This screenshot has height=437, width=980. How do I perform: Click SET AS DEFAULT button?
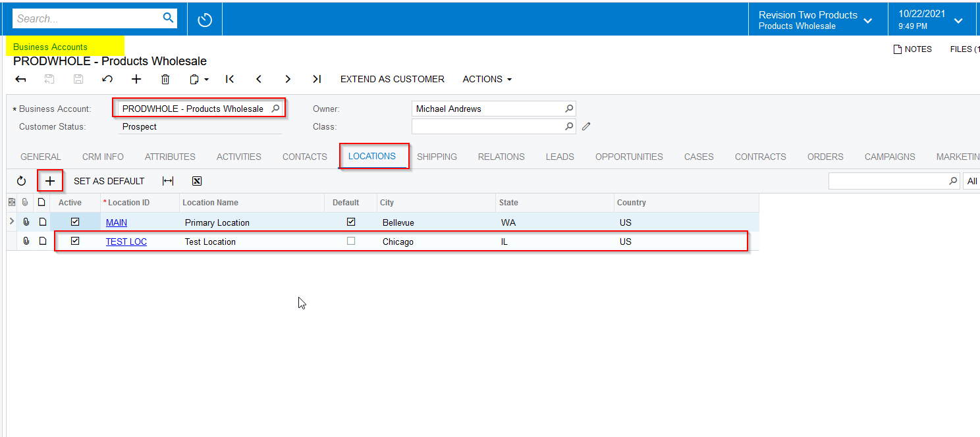tap(109, 181)
